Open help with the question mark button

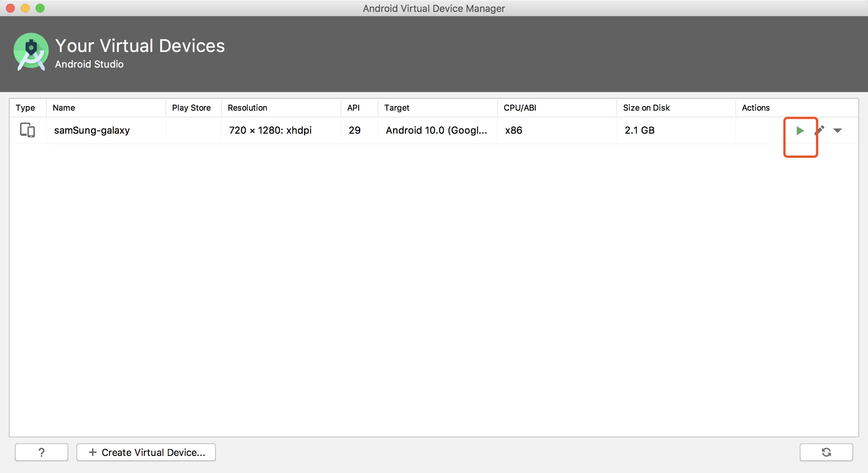[x=42, y=452]
